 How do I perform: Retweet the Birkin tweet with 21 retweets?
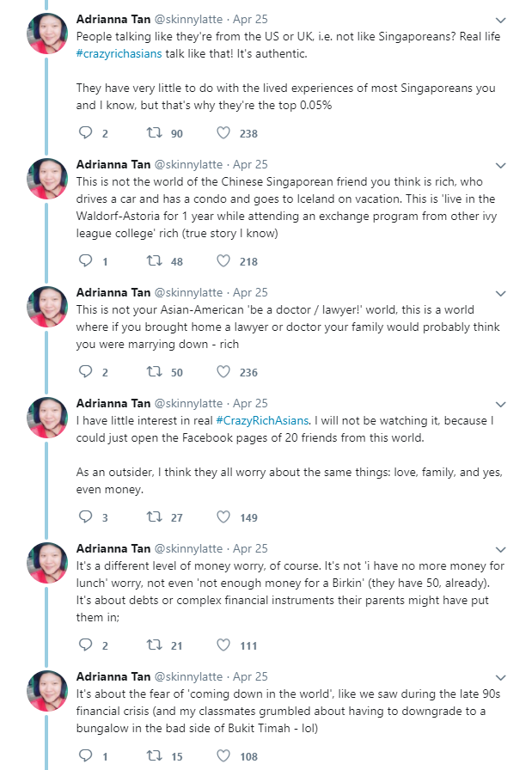(154, 645)
